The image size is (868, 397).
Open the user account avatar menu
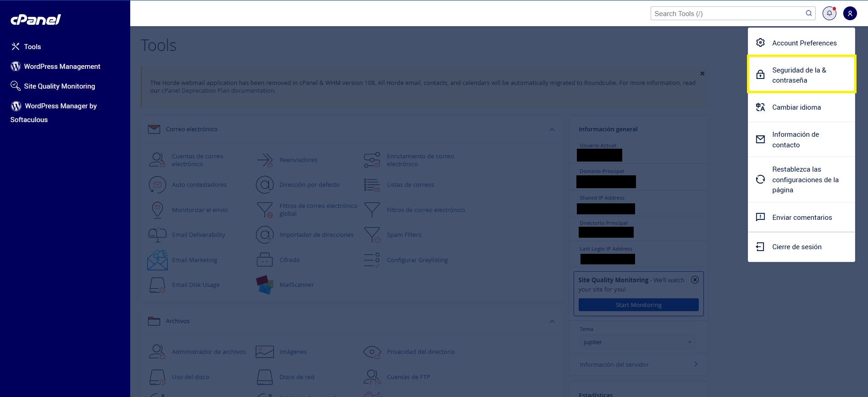[x=850, y=13]
